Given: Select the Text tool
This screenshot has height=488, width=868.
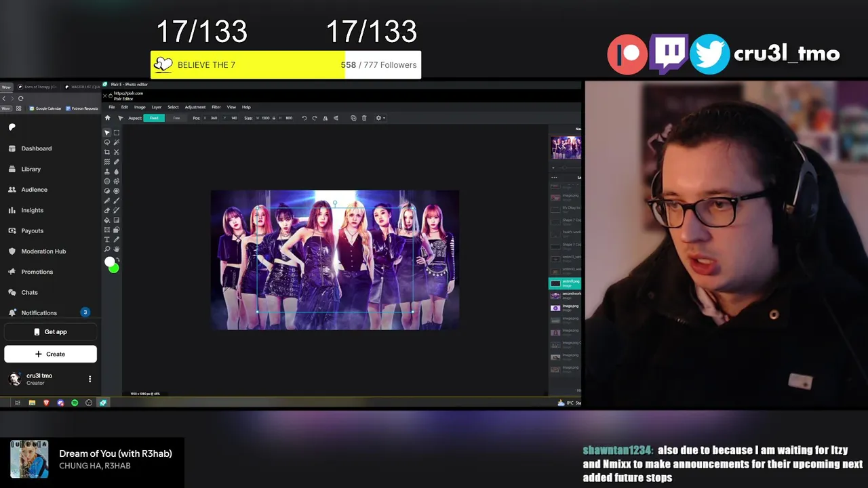Looking at the screenshot, I should (x=107, y=239).
